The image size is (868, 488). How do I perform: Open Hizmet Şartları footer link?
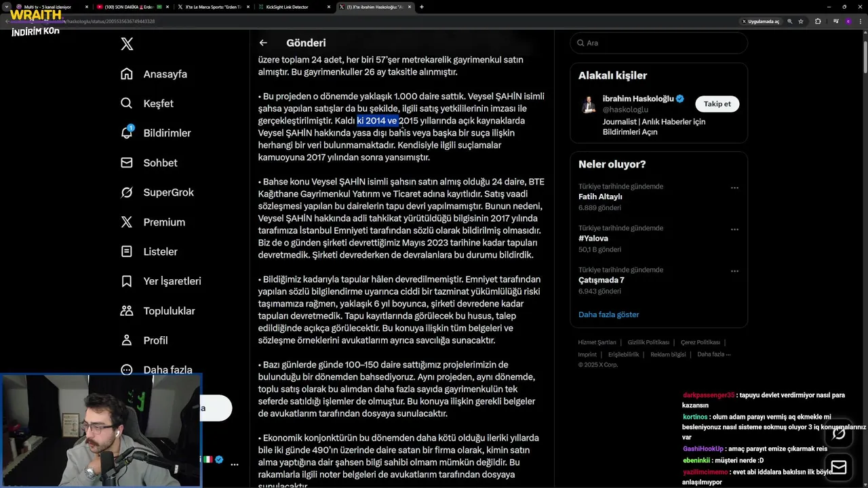597,342
